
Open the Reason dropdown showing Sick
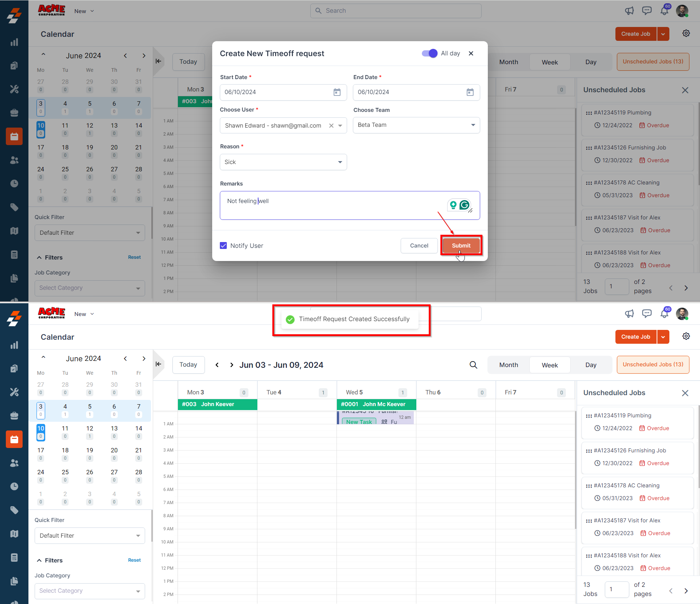click(x=283, y=162)
